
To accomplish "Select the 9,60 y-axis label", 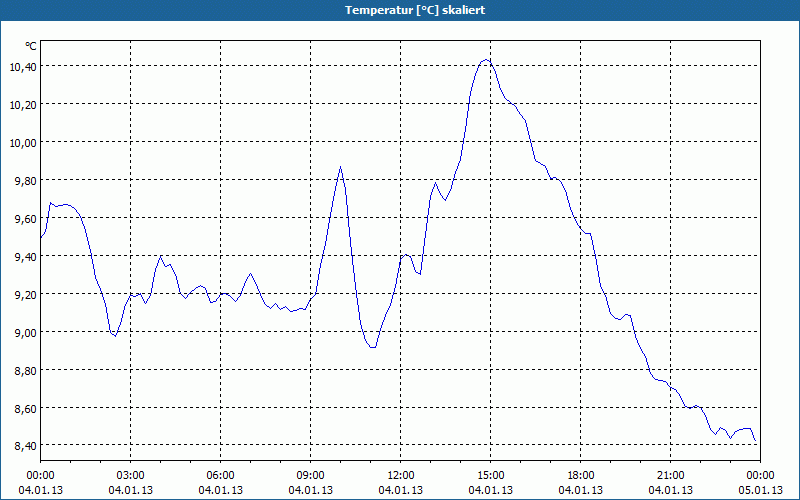I will [x=26, y=218].
